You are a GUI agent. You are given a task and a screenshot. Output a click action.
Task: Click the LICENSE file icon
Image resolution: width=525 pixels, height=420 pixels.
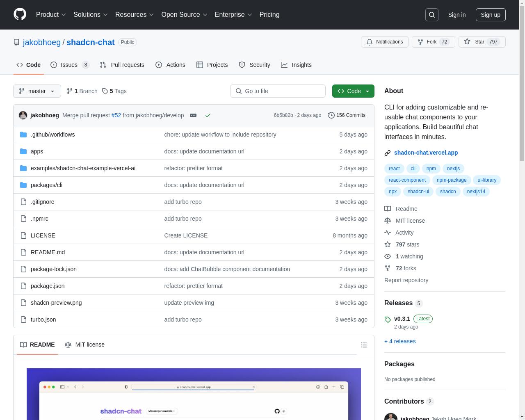point(23,235)
